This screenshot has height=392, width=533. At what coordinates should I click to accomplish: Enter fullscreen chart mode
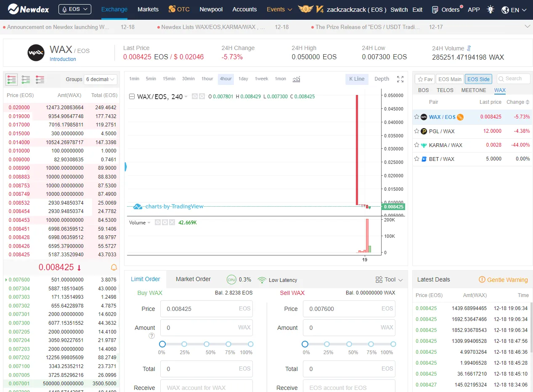400,79
